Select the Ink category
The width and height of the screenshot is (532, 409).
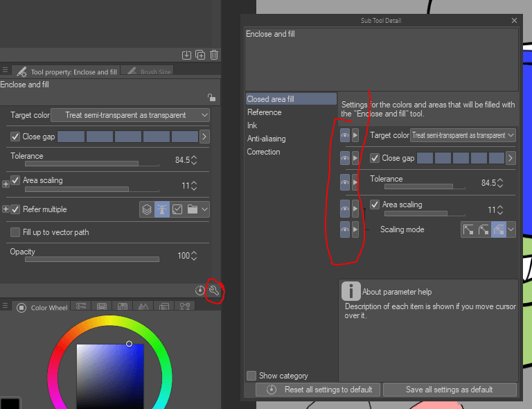pos(252,125)
